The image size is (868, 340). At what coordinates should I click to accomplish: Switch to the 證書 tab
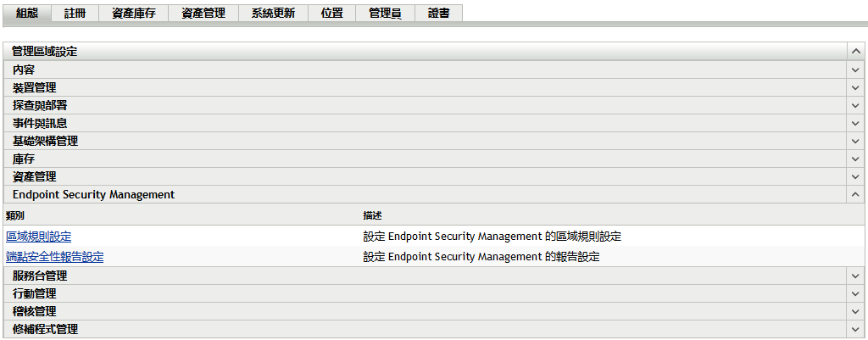439,13
